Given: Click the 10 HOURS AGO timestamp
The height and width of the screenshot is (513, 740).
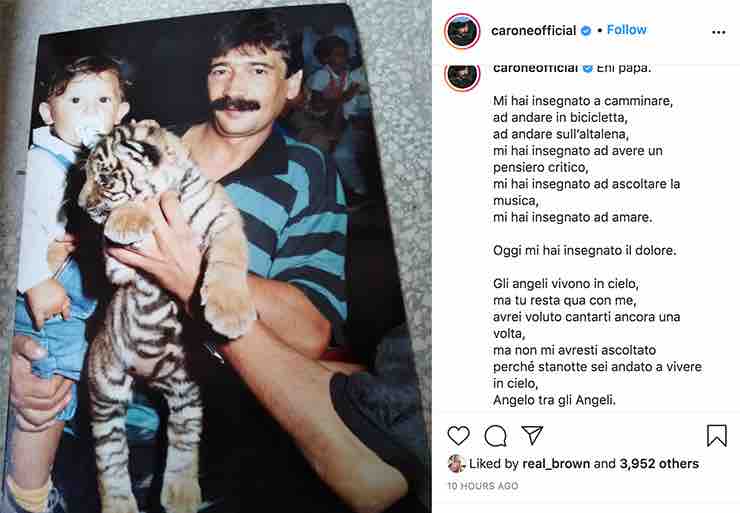Looking at the screenshot, I should point(483,486).
